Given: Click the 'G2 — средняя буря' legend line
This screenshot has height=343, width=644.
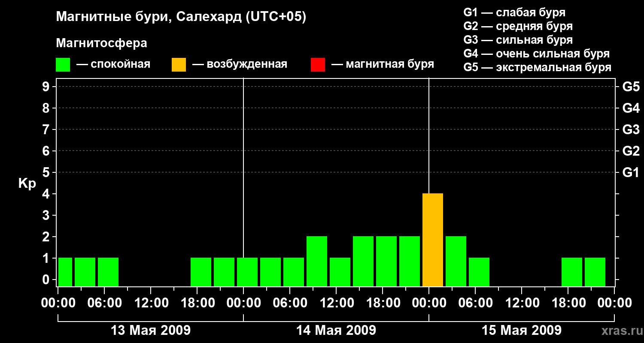Looking at the screenshot, I should (518, 26).
